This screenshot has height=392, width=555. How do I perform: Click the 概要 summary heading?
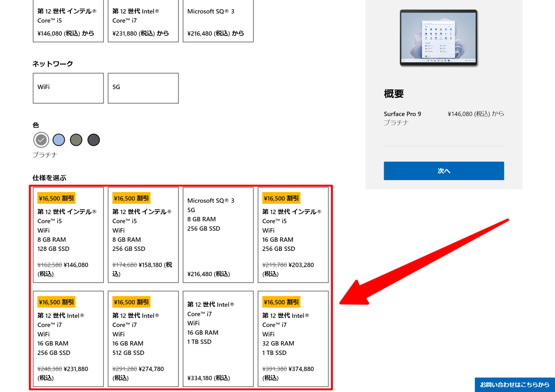click(394, 94)
